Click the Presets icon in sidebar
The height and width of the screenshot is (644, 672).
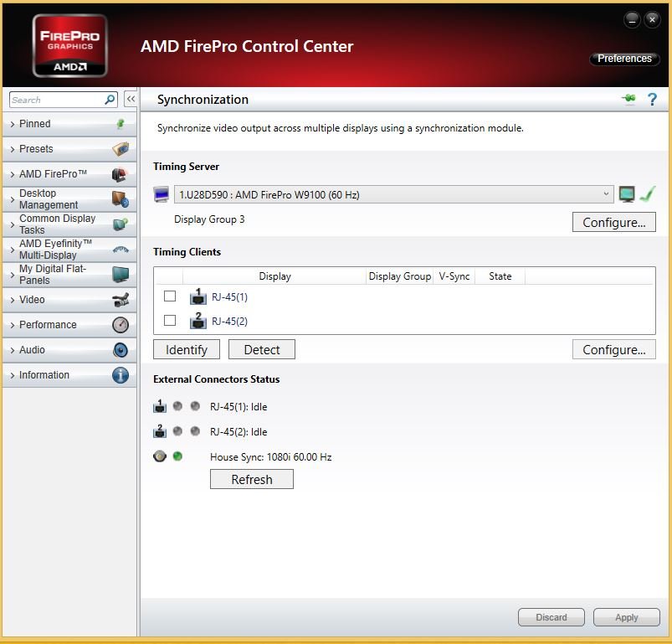[x=121, y=149]
